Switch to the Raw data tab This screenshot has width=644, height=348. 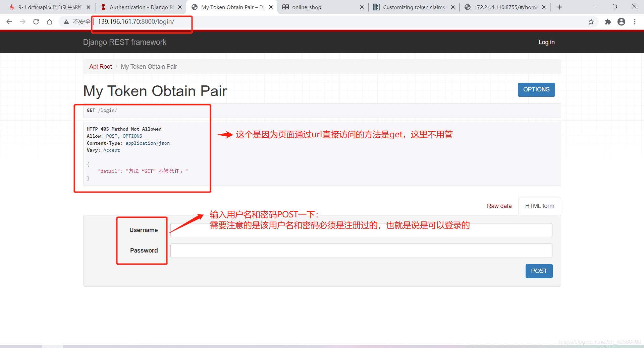click(499, 206)
